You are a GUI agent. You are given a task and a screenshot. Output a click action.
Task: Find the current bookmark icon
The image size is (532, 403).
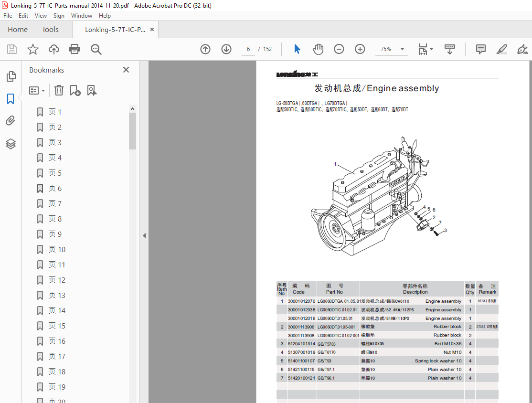click(x=92, y=90)
